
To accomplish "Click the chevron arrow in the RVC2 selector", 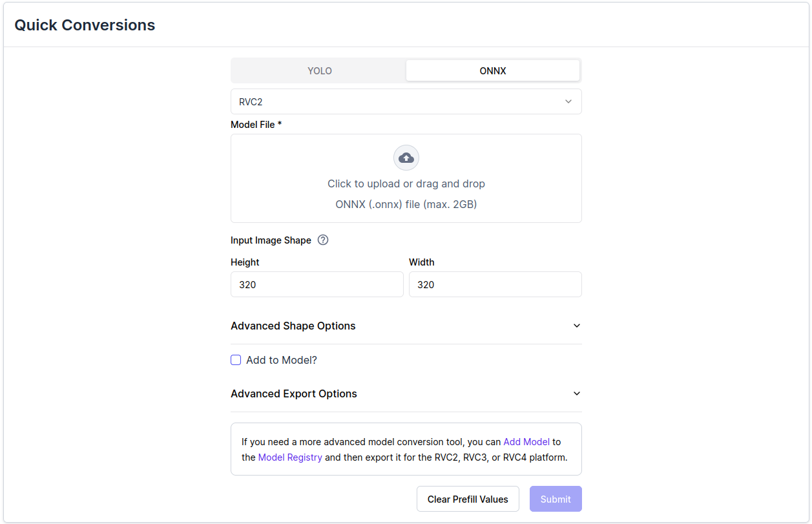I will 568,101.
